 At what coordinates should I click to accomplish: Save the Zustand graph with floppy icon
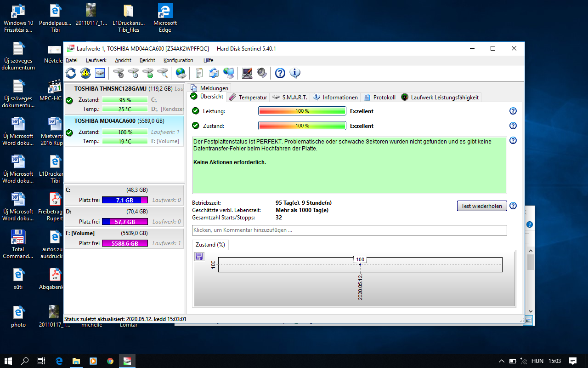click(x=199, y=257)
